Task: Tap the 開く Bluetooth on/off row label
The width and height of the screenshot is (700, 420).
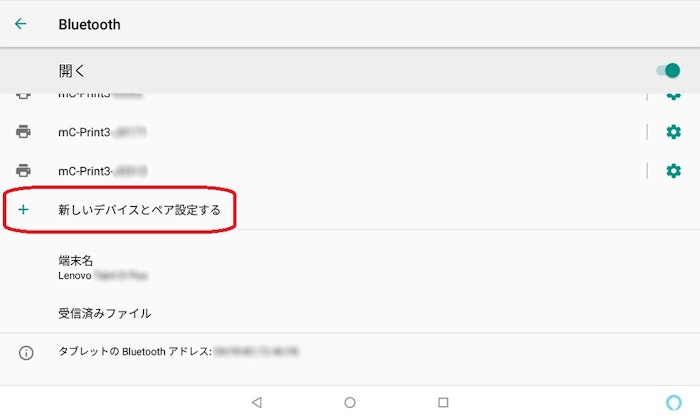Action: point(71,71)
